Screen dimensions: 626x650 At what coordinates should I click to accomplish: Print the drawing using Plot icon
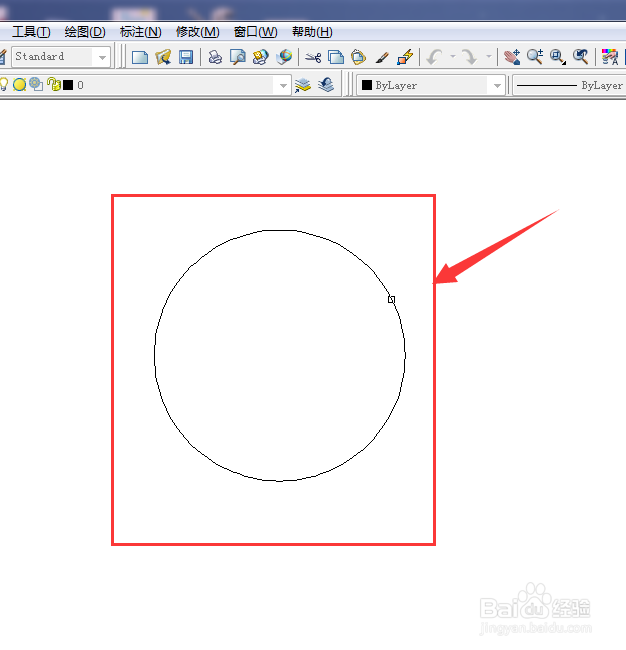click(x=215, y=57)
